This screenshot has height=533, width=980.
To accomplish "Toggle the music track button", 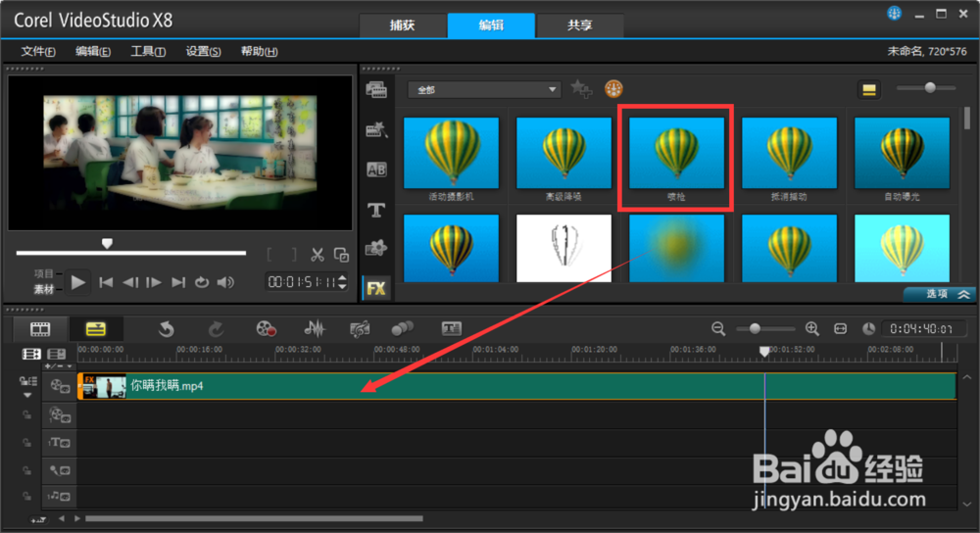I will [x=60, y=497].
